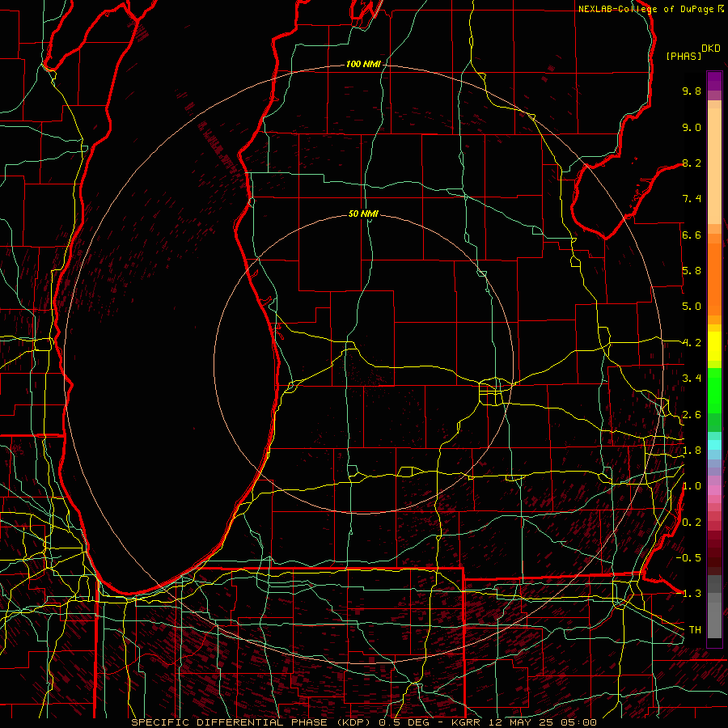Click the 8.2 legend value
The width and height of the screenshot is (728, 728).
point(692,163)
